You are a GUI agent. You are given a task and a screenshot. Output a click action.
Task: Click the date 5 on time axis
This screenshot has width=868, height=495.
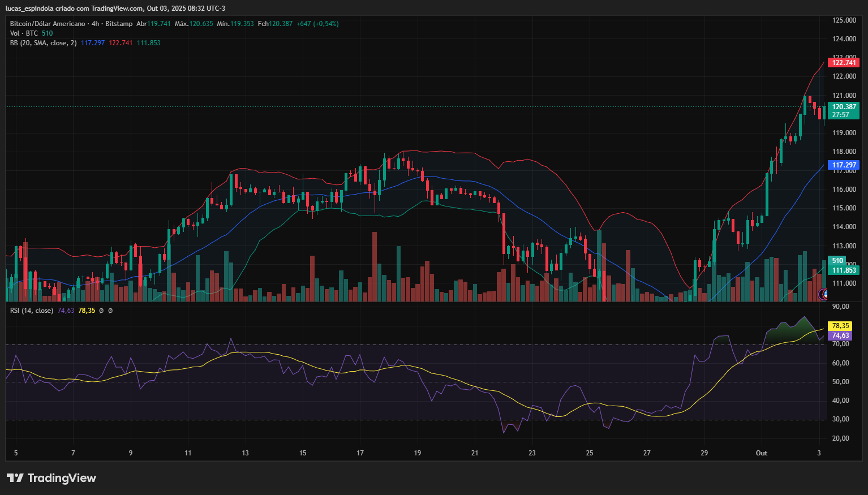coord(16,453)
